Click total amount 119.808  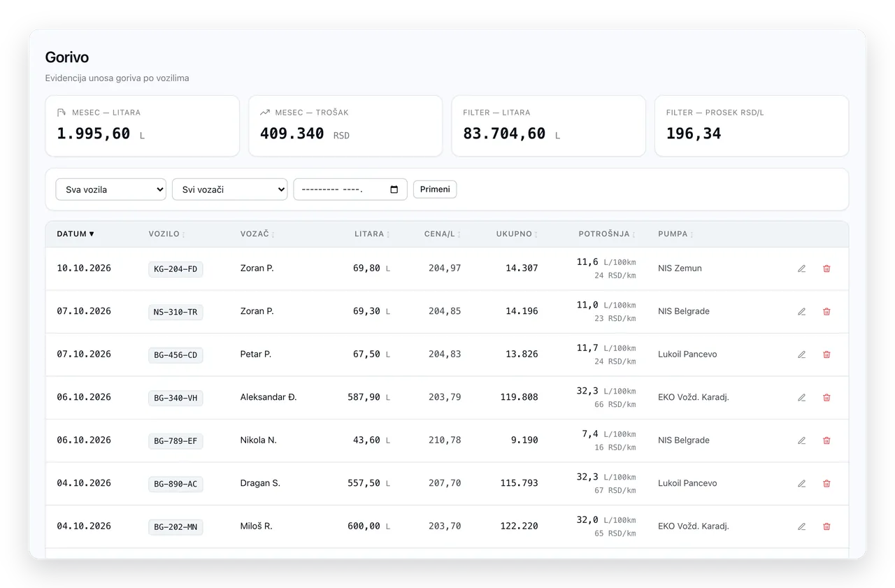520,397
